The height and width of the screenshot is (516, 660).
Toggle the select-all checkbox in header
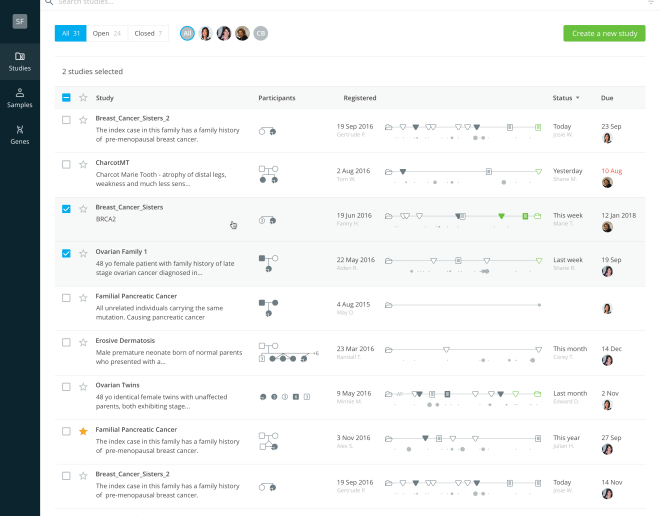pos(66,98)
